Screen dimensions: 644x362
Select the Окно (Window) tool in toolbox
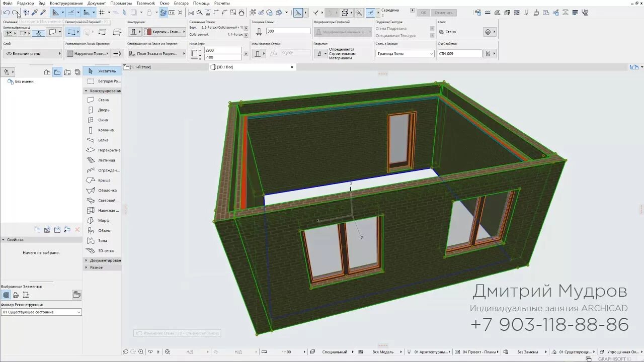102,120
